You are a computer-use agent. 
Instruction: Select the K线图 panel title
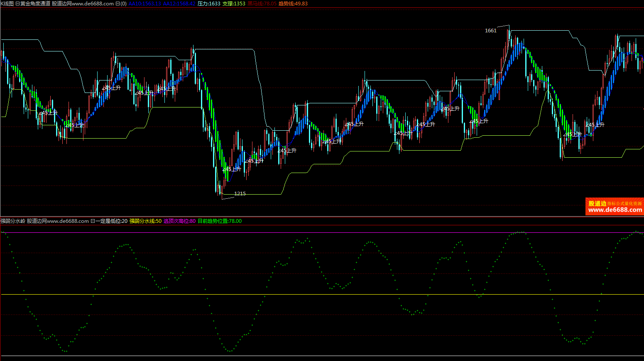[x=7, y=4]
